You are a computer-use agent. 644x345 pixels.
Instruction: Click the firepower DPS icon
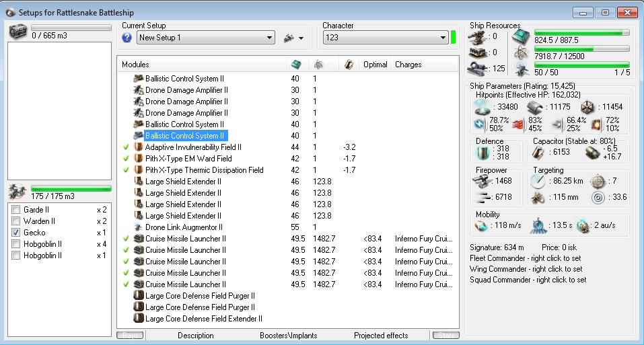pos(482,181)
